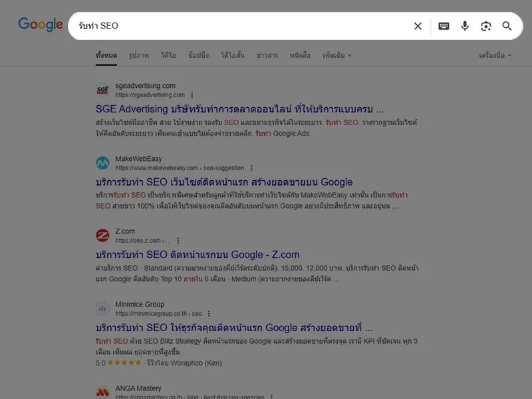Click the minimicegroup.co.th seo URL
The height and width of the screenshot is (399, 532).
(158, 313)
